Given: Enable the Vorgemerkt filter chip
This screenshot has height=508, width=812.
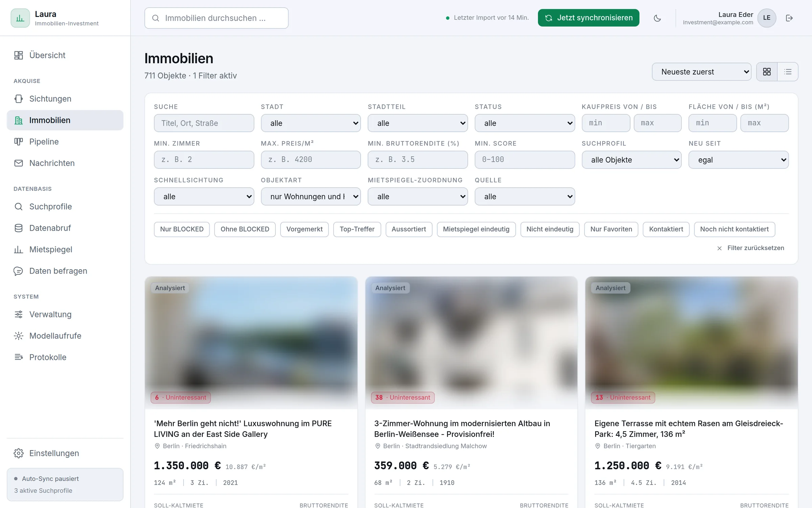Looking at the screenshot, I should pyautogui.click(x=304, y=229).
